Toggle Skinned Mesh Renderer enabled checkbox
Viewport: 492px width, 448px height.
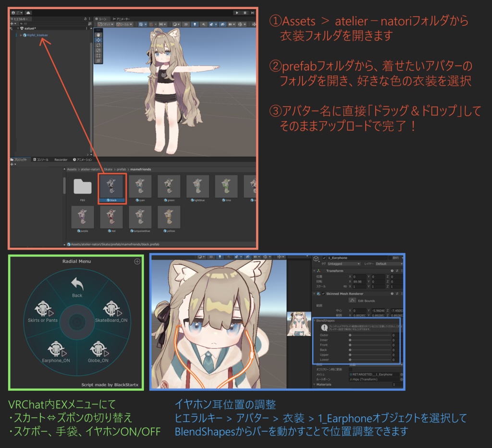pyautogui.click(x=323, y=294)
